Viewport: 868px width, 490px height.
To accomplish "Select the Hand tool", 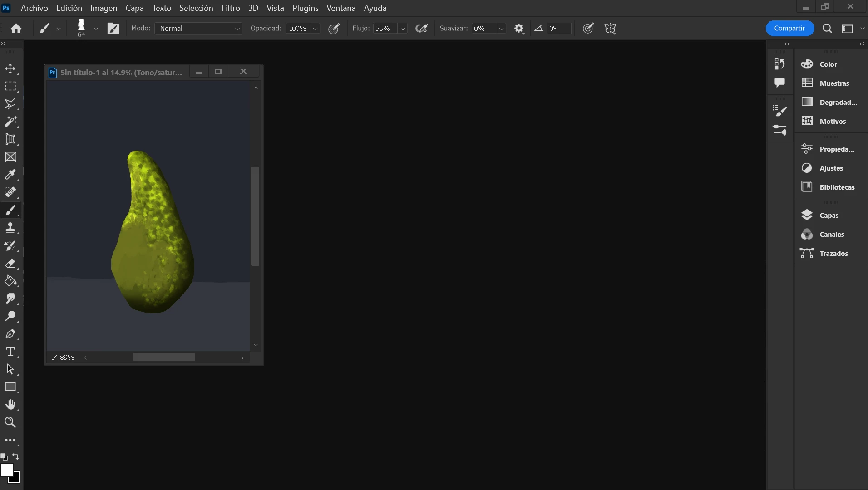I will pyautogui.click(x=10, y=405).
